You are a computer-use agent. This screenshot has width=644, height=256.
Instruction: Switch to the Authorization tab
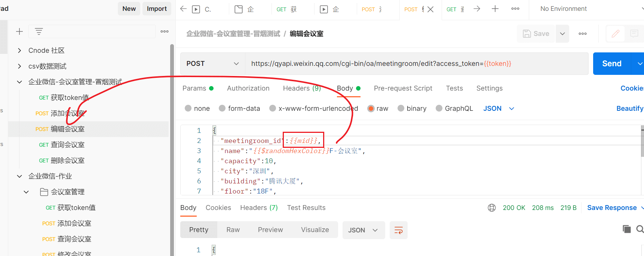(x=248, y=88)
